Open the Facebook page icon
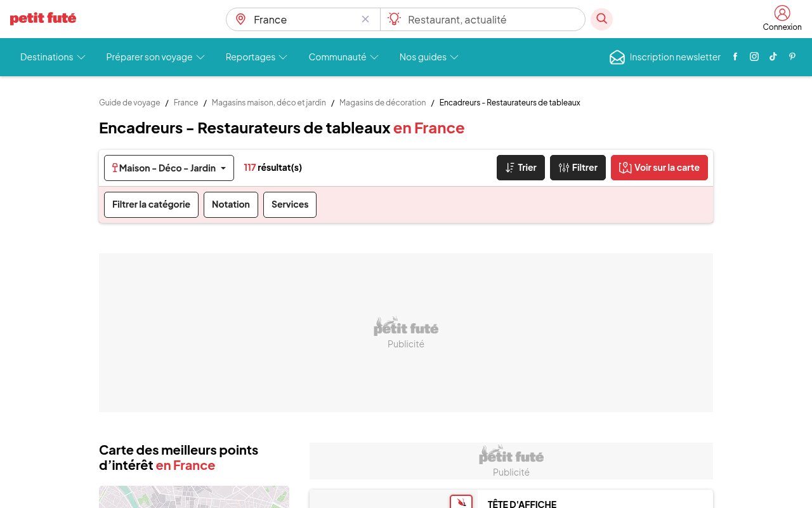This screenshot has height=508, width=812. (735, 57)
